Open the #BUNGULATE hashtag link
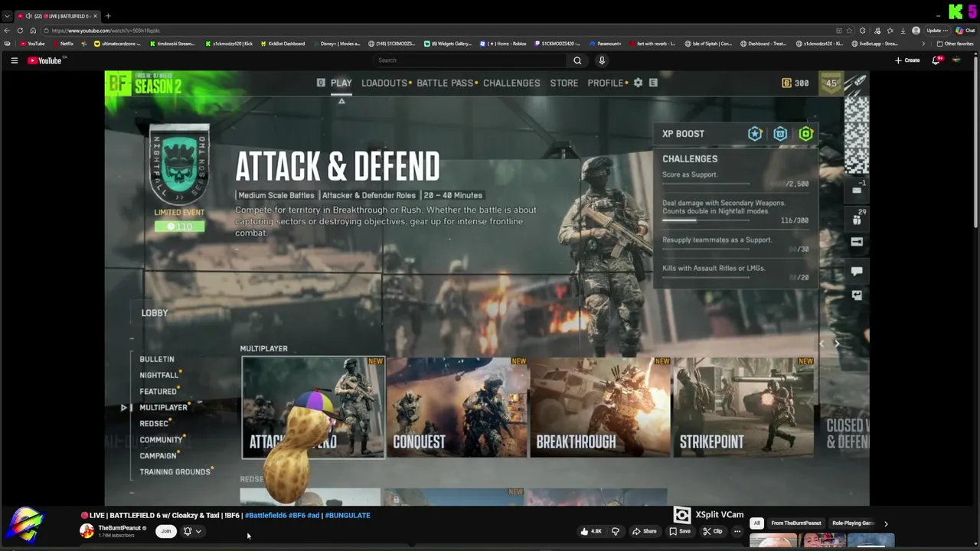980x551 pixels. coord(348,515)
